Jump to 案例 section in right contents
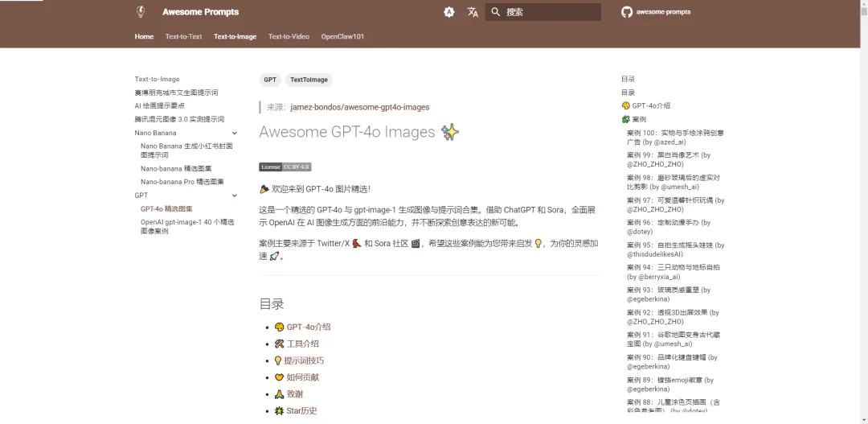868x424 pixels. [634, 119]
